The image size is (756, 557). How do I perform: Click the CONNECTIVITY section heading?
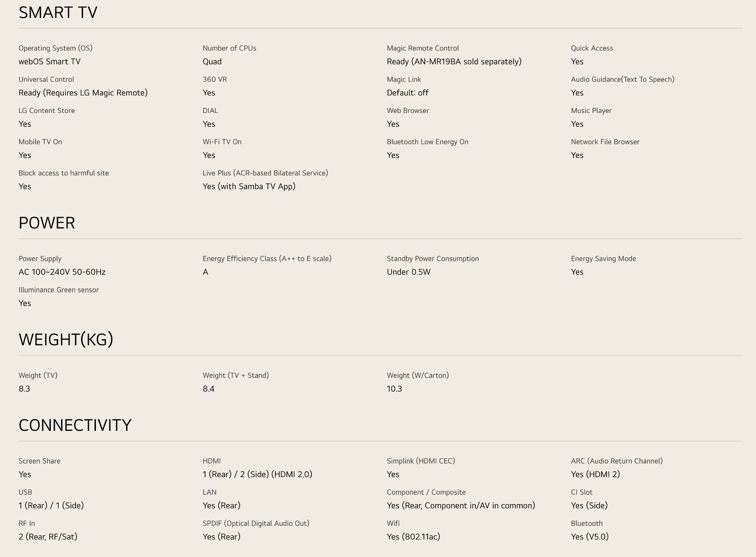pos(75,425)
